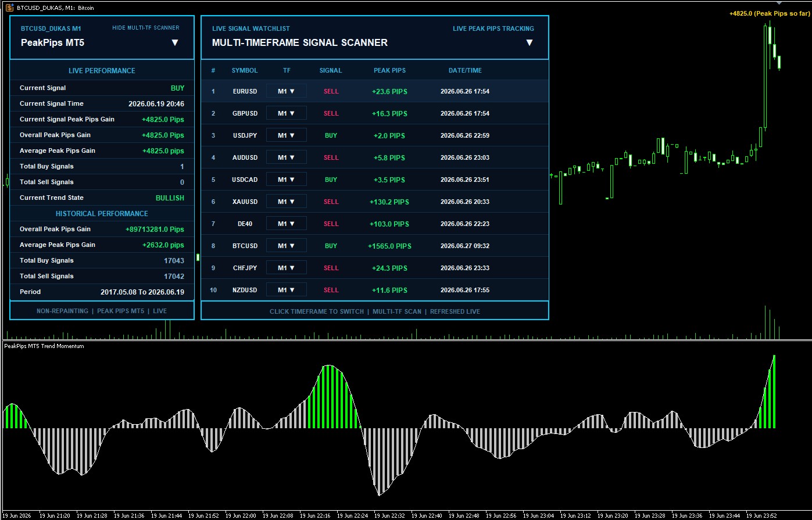Select the AUDUSD symbol in the scanner
812x520 pixels.
pos(245,157)
